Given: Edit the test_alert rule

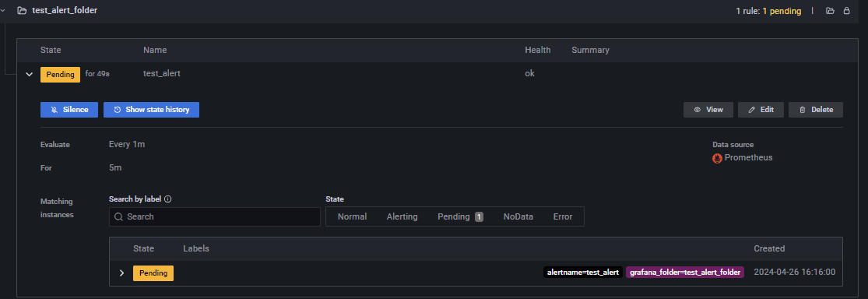Looking at the screenshot, I should point(761,110).
